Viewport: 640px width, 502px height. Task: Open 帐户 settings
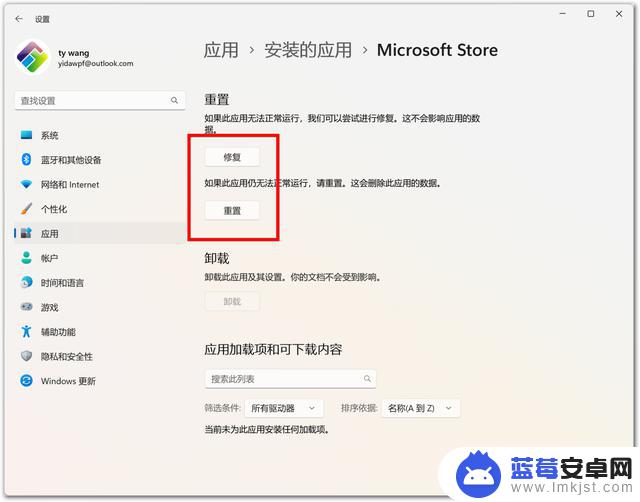pos(100,258)
